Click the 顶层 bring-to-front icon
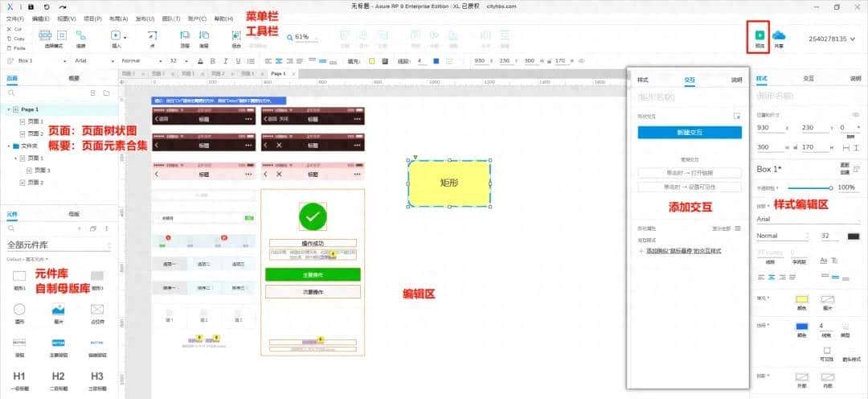This screenshot has width=868, height=399. (x=185, y=35)
